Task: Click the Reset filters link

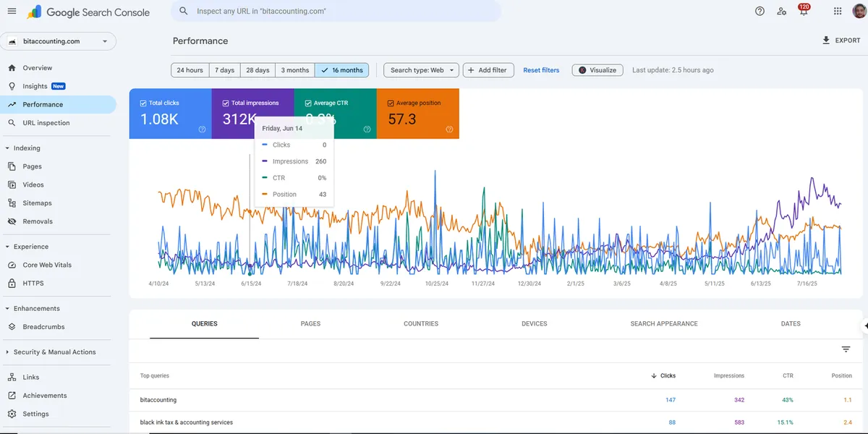Action: (541, 70)
